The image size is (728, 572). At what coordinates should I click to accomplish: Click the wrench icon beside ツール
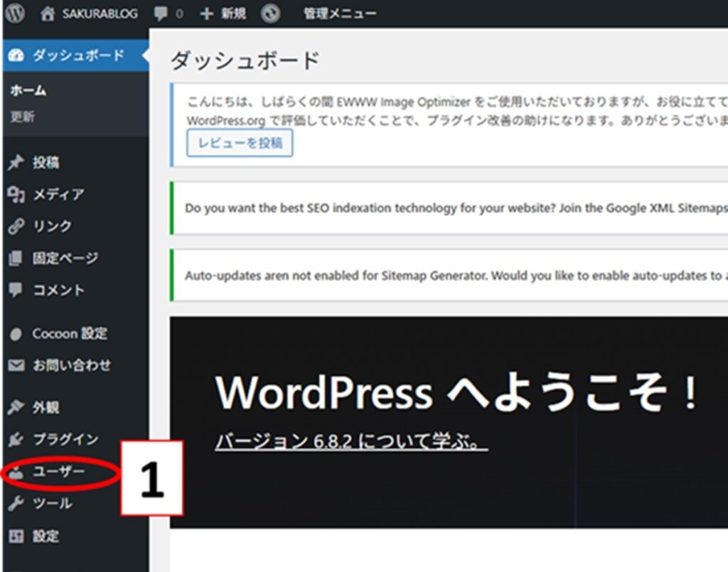coord(16,503)
